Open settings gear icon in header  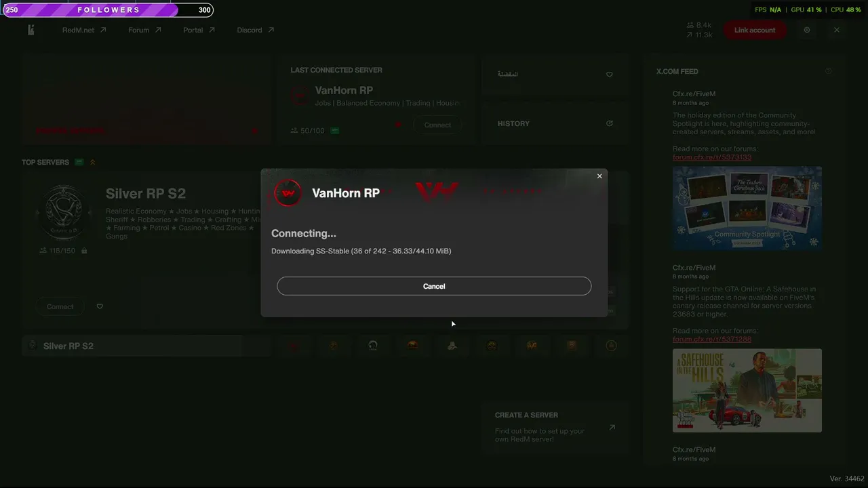[807, 30]
